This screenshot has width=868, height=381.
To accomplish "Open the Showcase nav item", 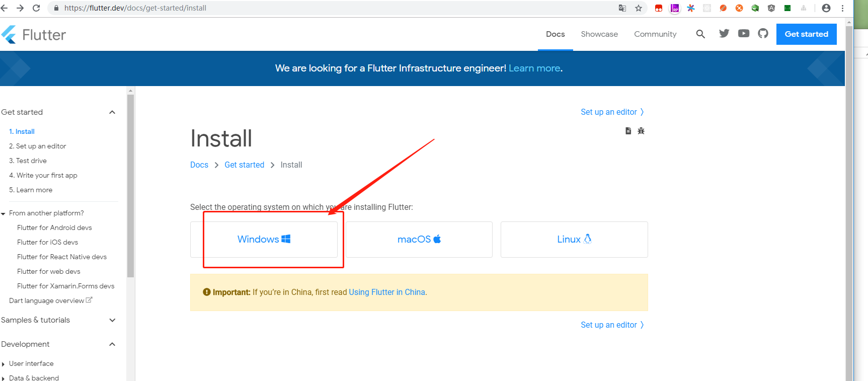I will click(x=599, y=34).
